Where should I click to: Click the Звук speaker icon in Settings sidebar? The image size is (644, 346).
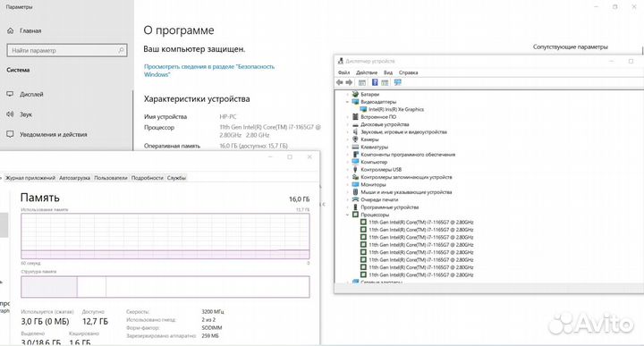[10, 114]
